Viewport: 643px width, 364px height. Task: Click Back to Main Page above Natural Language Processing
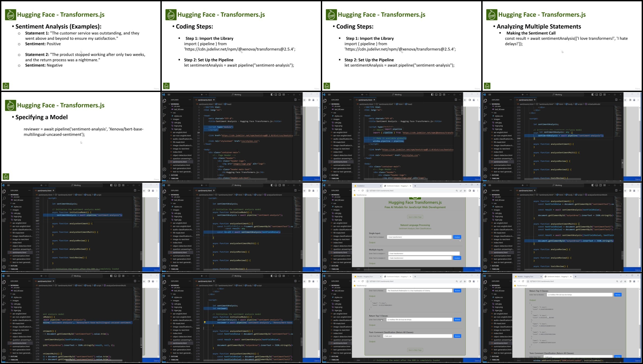click(x=415, y=217)
